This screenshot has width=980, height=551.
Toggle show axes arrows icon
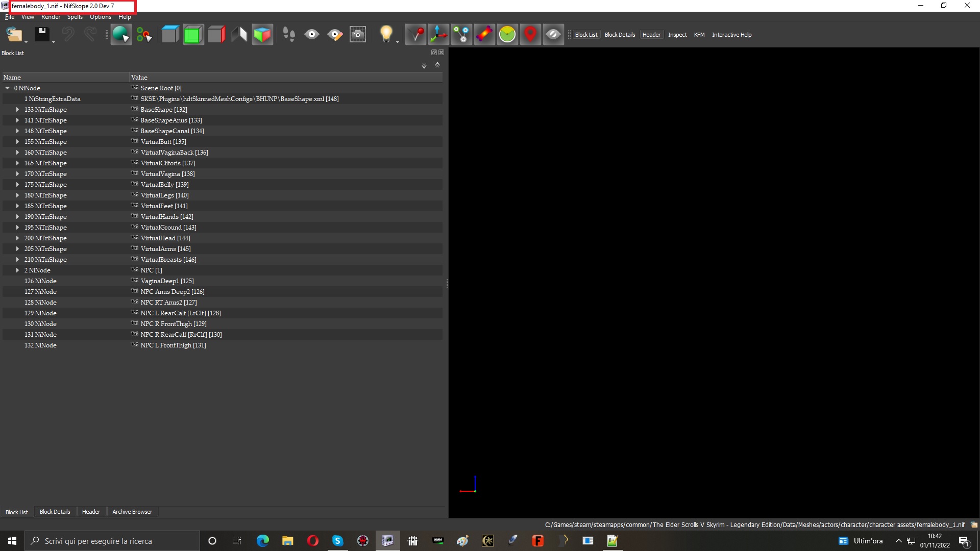tap(439, 35)
